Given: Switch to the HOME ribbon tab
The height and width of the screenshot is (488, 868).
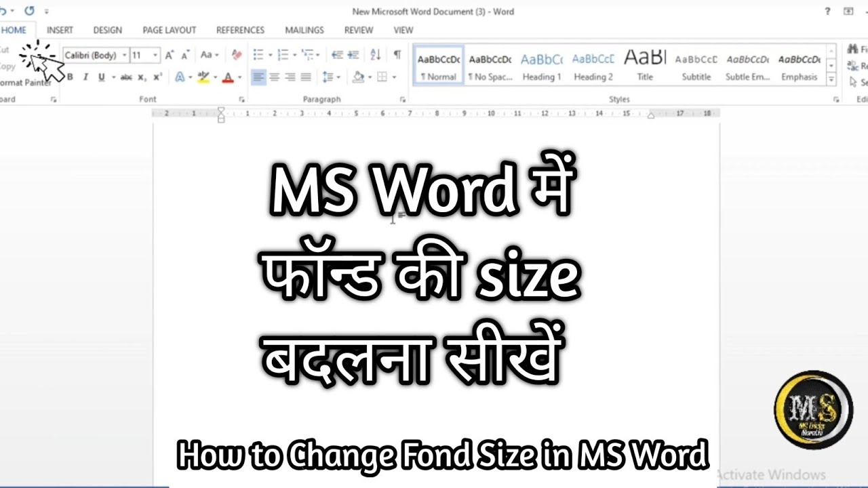Looking at the screenshot, I should 14,30.
